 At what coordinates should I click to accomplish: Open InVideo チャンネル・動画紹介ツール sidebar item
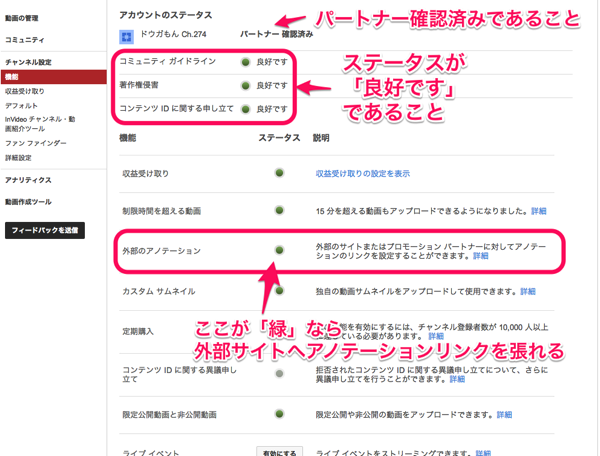40,124
